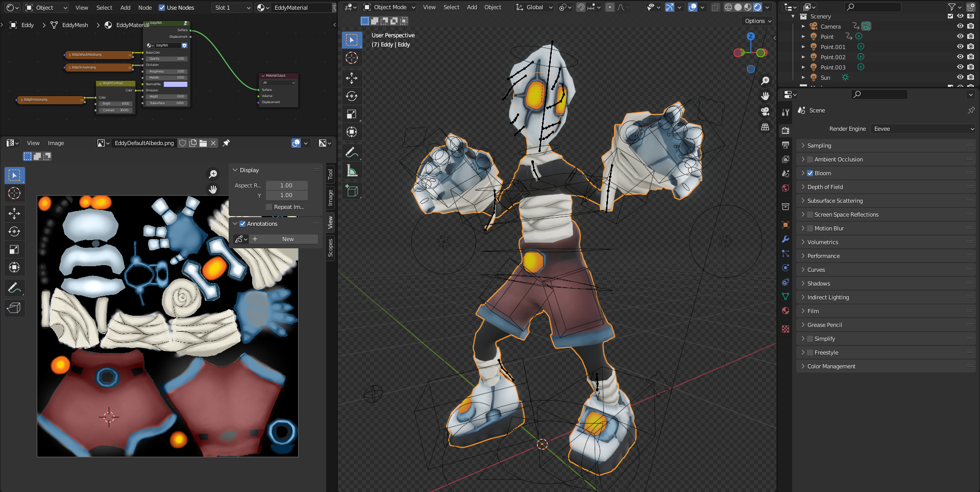Open the Node menu in shader editor
The image size is (980, 492).
[x=145, y=8]
